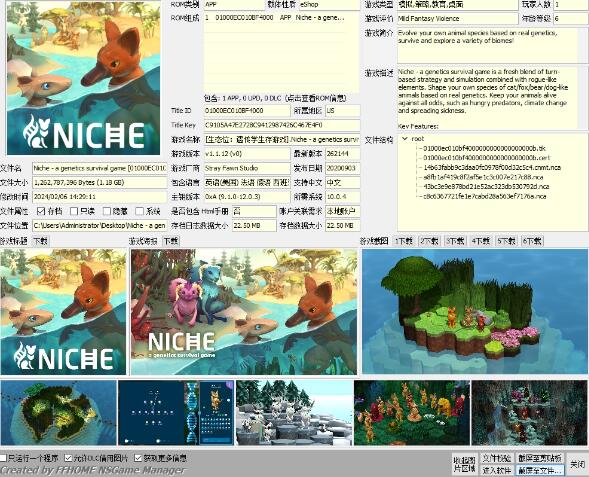Open the dark cave waterfall screenshot thumbnail
The height and width of the screenshot is (477, 589).
pos(529,412)
